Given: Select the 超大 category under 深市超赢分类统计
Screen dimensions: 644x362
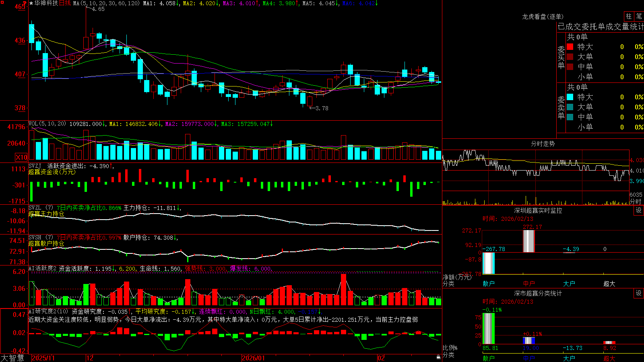Looking at the screenshot, I should 609,358.
